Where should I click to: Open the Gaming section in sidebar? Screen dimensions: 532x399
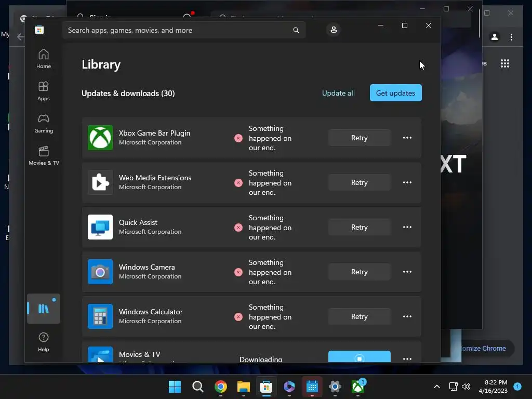point(44,124)
